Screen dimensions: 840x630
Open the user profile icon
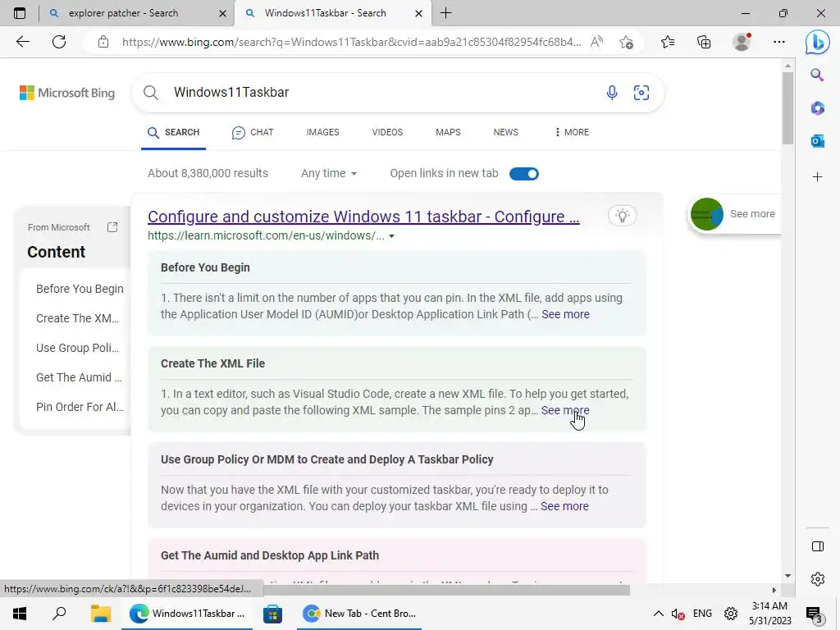pyautogui.click(x=742, y=42)
